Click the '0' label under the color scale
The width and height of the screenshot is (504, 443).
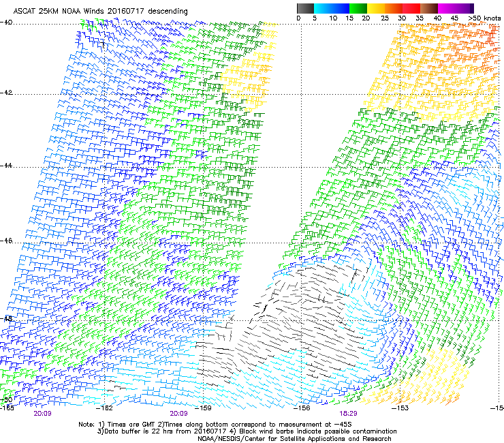298,18
